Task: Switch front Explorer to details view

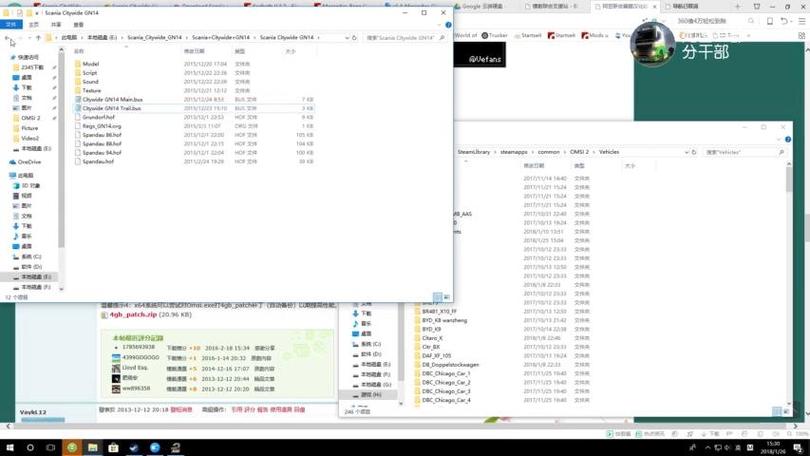Action: point(438,297)
